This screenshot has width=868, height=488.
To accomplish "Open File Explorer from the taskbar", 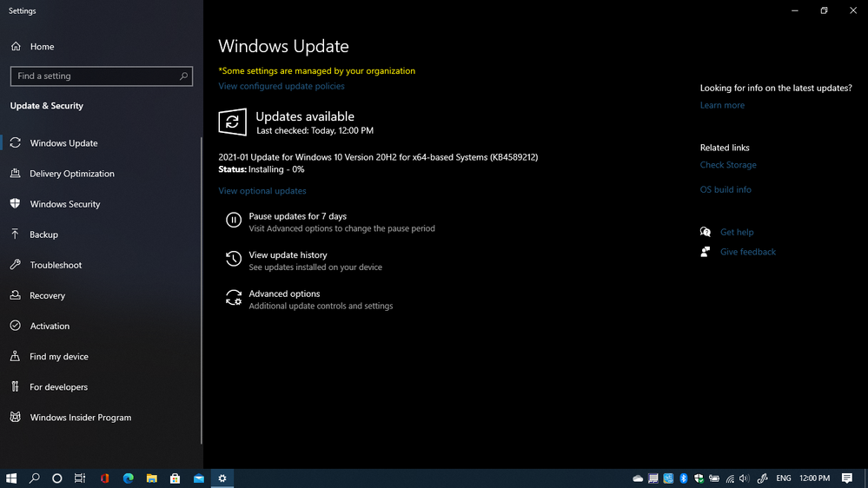I will pyautogui.click(x=152, y=478).
